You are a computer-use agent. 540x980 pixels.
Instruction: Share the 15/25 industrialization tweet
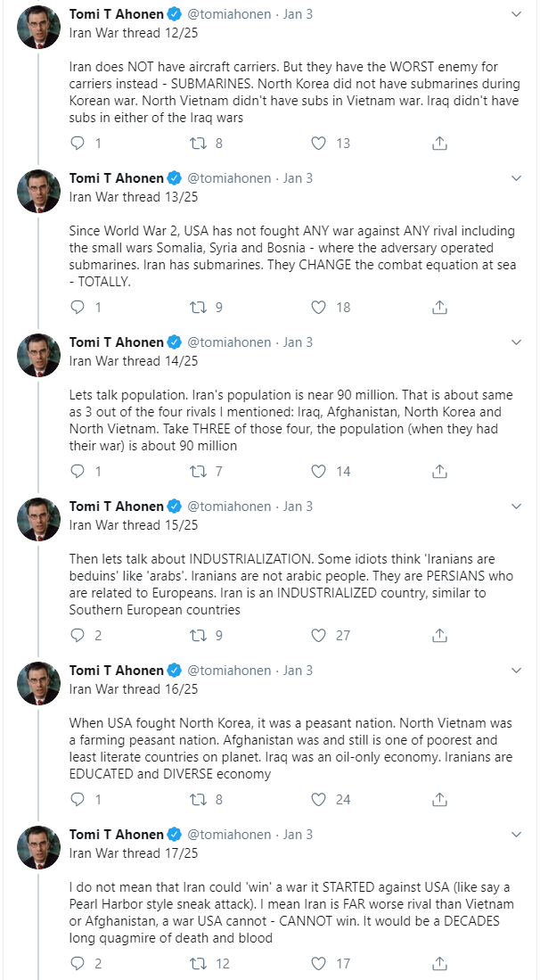[439, 635]
